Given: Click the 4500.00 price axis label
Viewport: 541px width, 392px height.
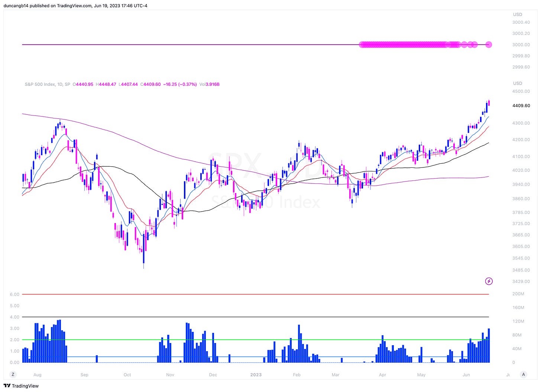Looking at the screenshot, I should tap(521, 91).
